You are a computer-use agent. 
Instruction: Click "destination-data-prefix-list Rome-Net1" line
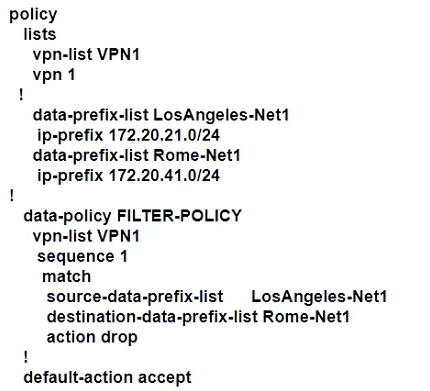pyautogui.click(x=198, y=317)
